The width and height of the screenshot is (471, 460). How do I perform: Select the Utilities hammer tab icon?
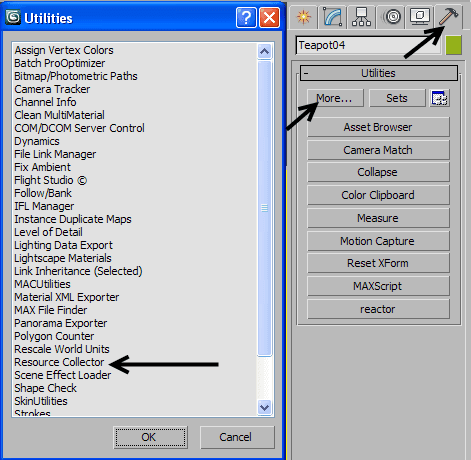tap(448, 16)
